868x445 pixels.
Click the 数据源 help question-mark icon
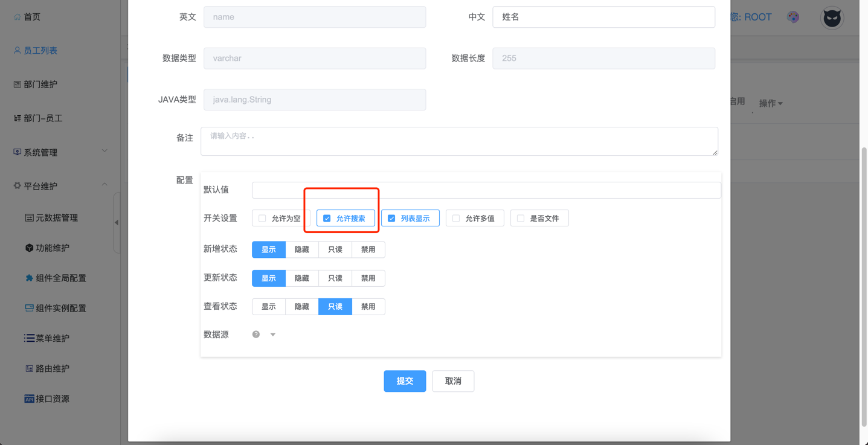[x=256, y=335]
